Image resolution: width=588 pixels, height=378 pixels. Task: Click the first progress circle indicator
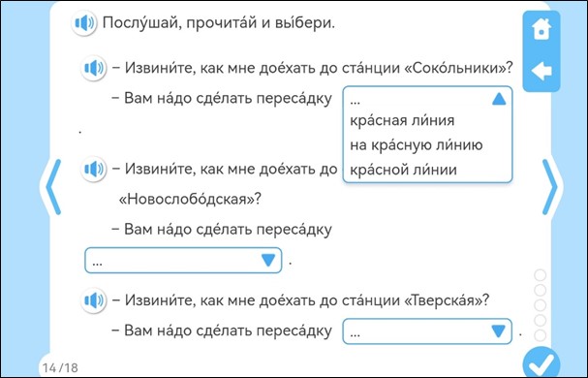tap(540, 275)
